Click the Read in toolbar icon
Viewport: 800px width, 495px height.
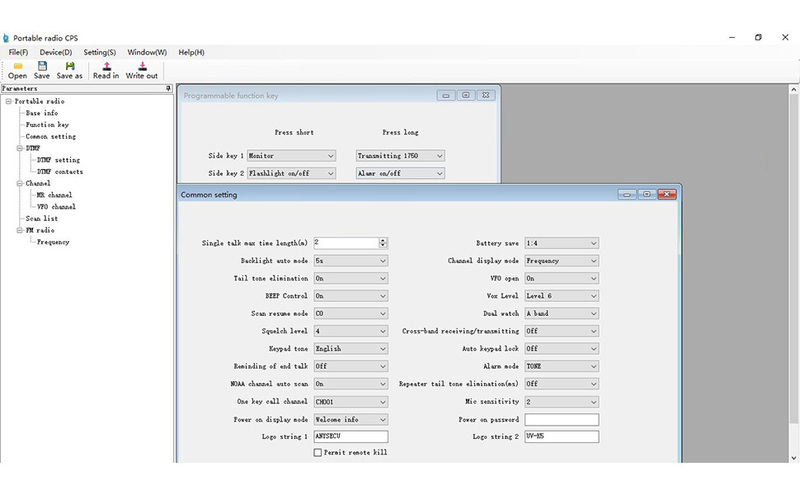tap(106, 66)
